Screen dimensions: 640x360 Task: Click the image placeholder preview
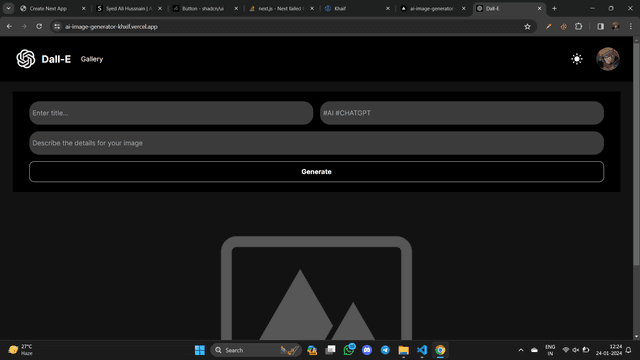(316, 288)
